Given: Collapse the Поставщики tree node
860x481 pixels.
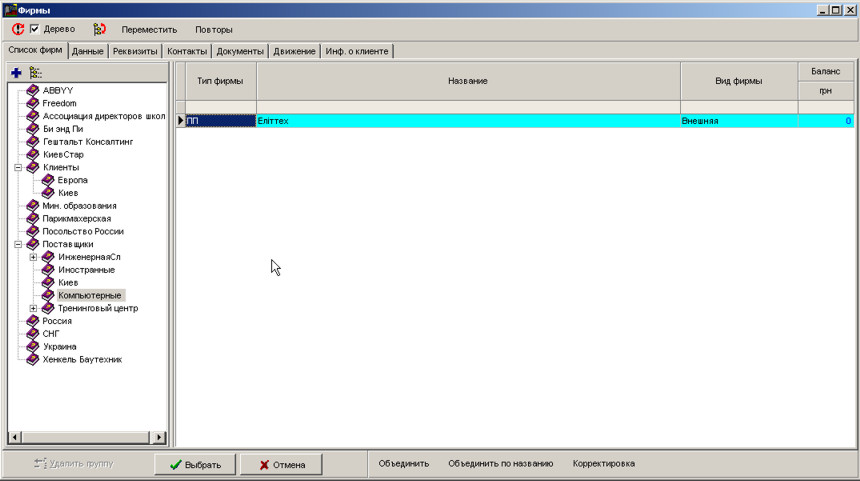Looking at the screenshot, I should [18, 244].
